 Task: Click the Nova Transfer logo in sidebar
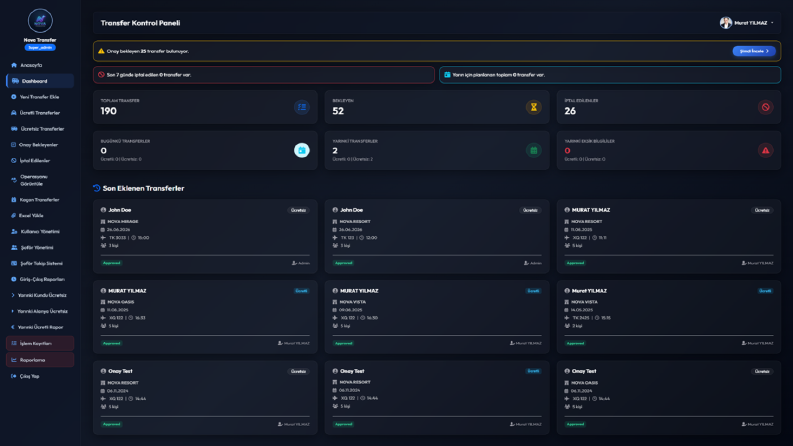click(40, 21)
